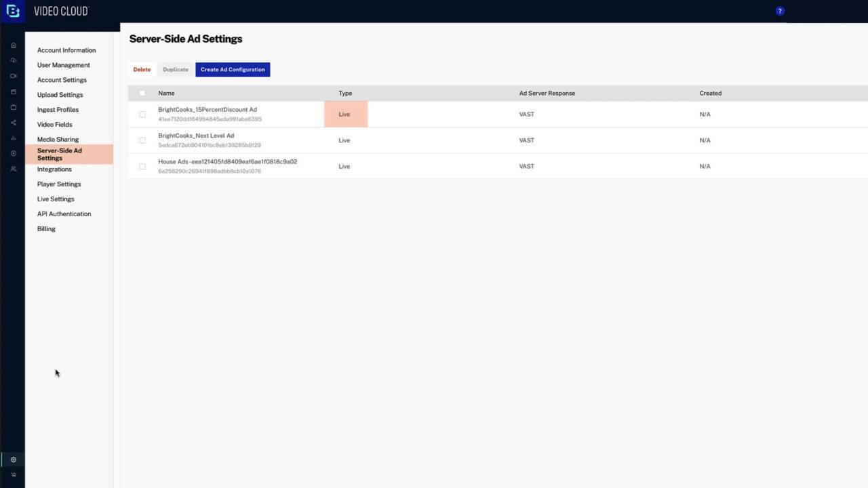Open BrightCooks_15PercentDiscount Ad configuration

(x=208, y=110)
